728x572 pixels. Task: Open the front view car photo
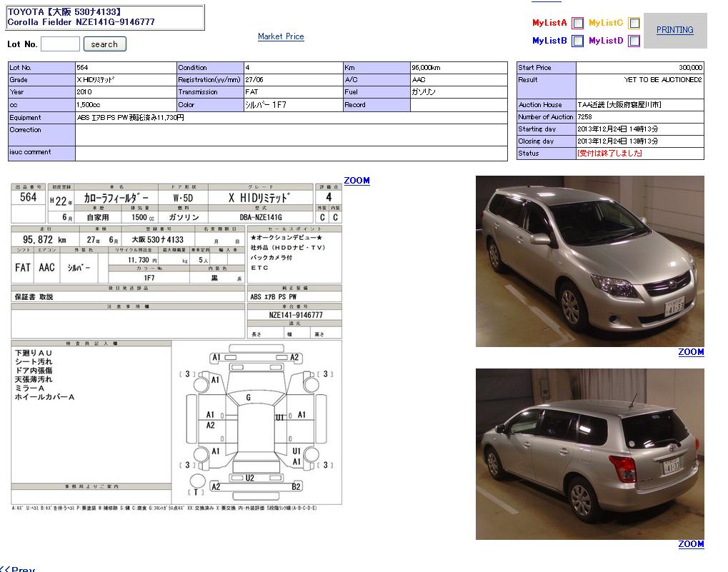click(x=589, y=261)
